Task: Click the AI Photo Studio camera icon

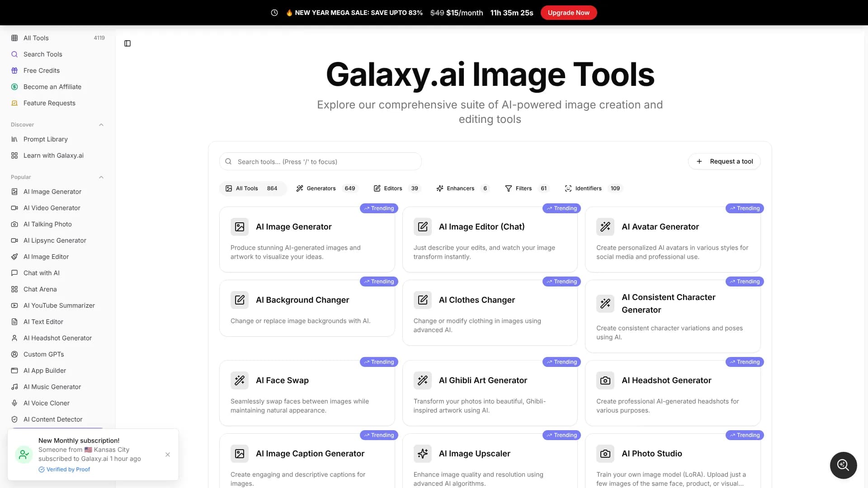Action: click(605, 454)
